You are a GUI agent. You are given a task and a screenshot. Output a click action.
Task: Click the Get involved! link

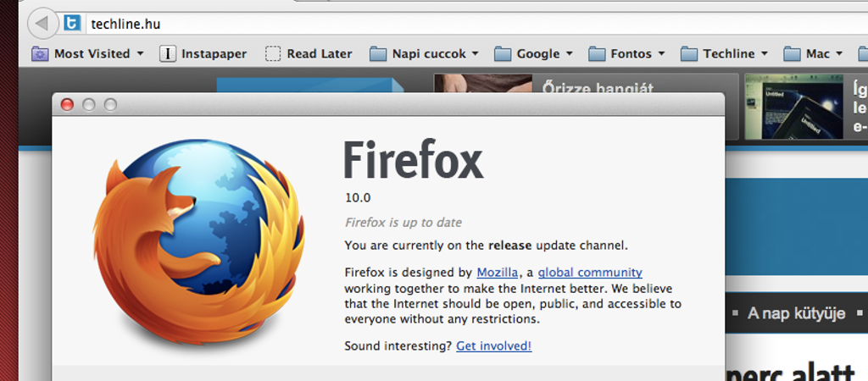(x=494, y=346)
